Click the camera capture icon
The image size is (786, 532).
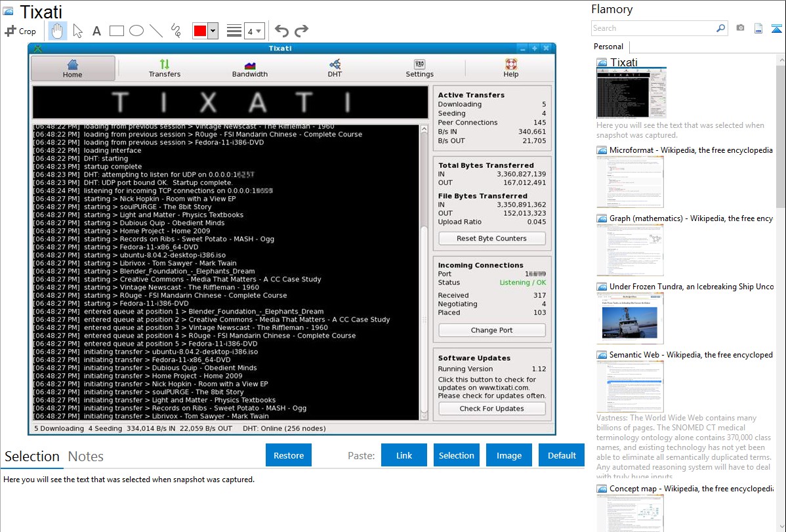click(x=740, y=28)
